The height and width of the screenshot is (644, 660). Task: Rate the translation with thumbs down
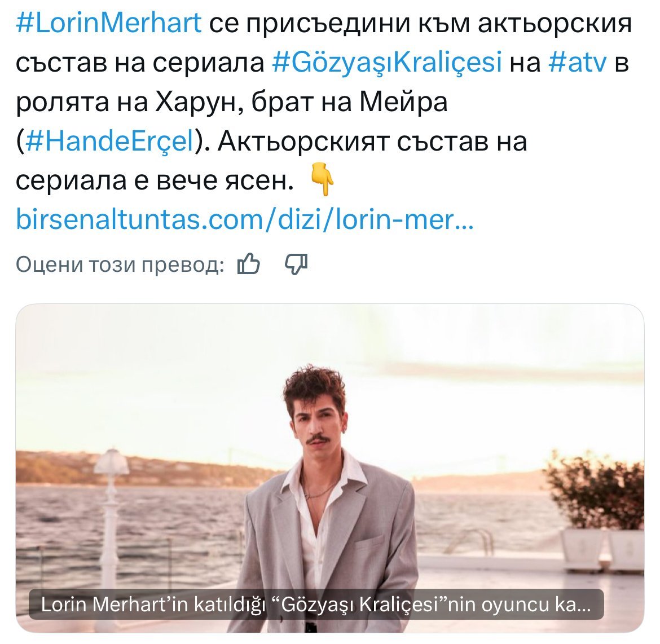coord(296,264)
